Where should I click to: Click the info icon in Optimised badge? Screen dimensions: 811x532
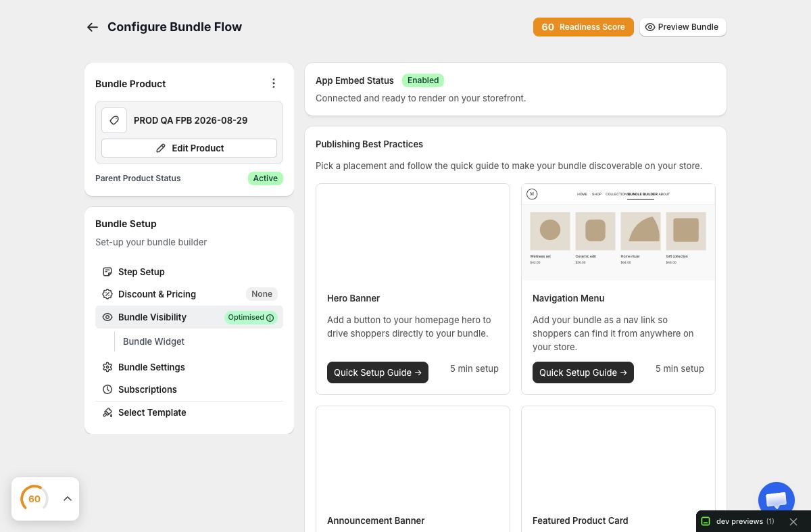click(270, 318)
